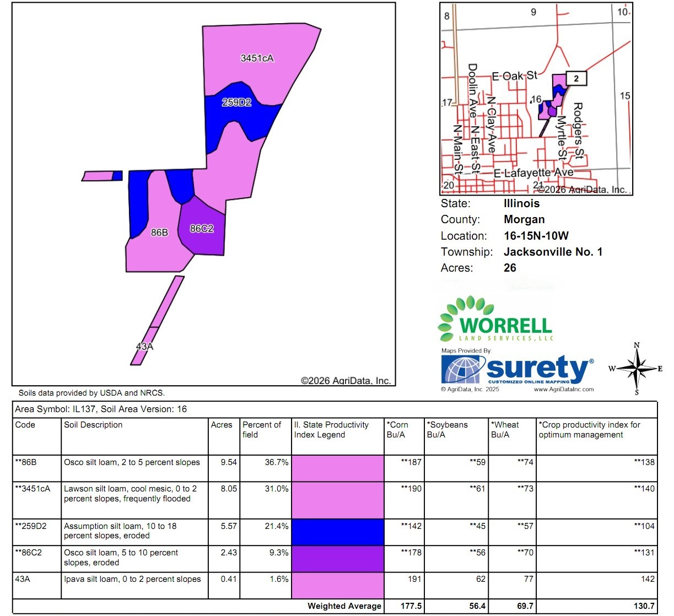
Task: Click the Surety globe logo icon
Action: (463, 369)
